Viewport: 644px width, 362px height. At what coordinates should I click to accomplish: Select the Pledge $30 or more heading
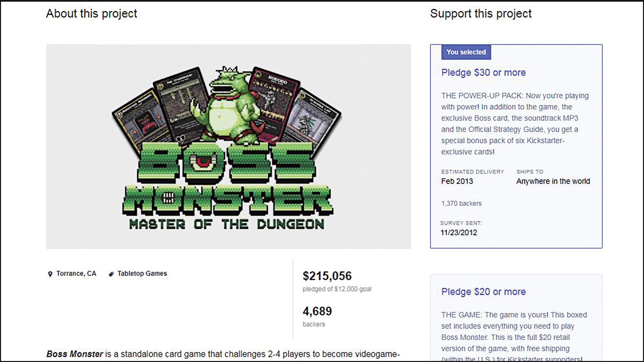(x=483, y=72)
